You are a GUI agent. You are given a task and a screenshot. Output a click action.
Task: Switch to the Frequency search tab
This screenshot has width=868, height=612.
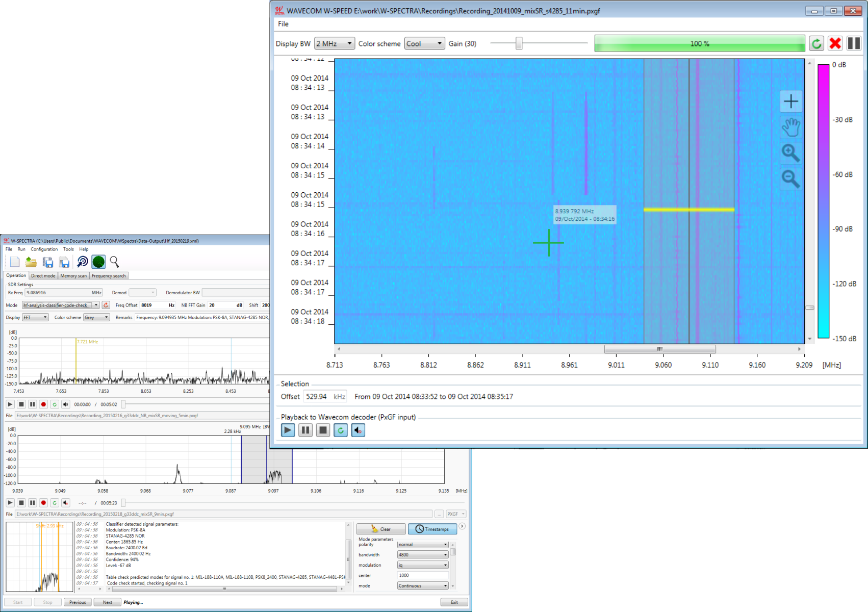click(x=109, y=276)
